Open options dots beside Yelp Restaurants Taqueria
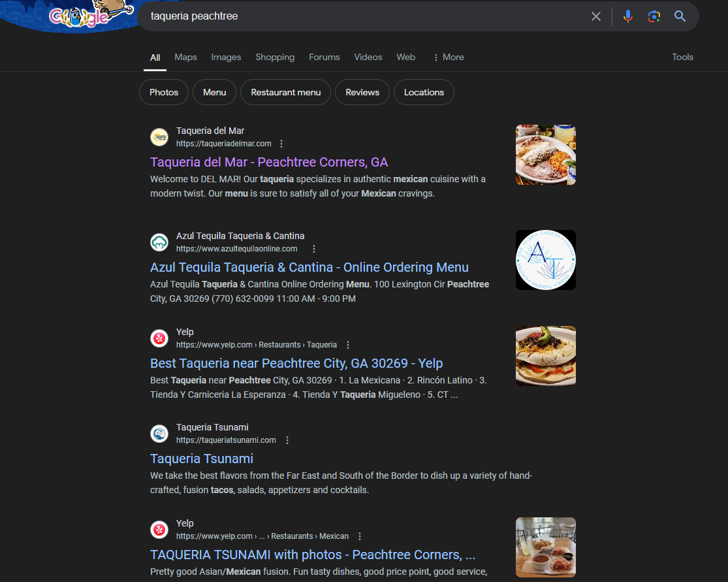Image resolution: width=728 pixels, height=582 pixels. click(348, 345)
